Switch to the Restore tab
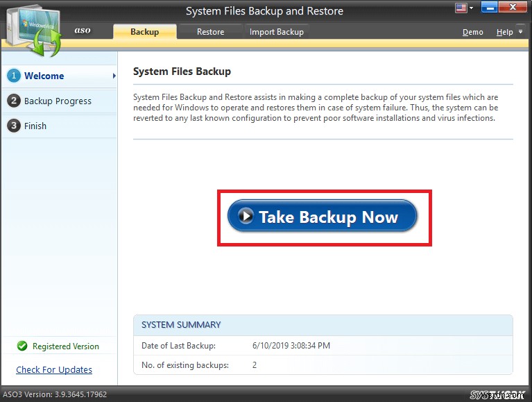 tap(210, 31)
